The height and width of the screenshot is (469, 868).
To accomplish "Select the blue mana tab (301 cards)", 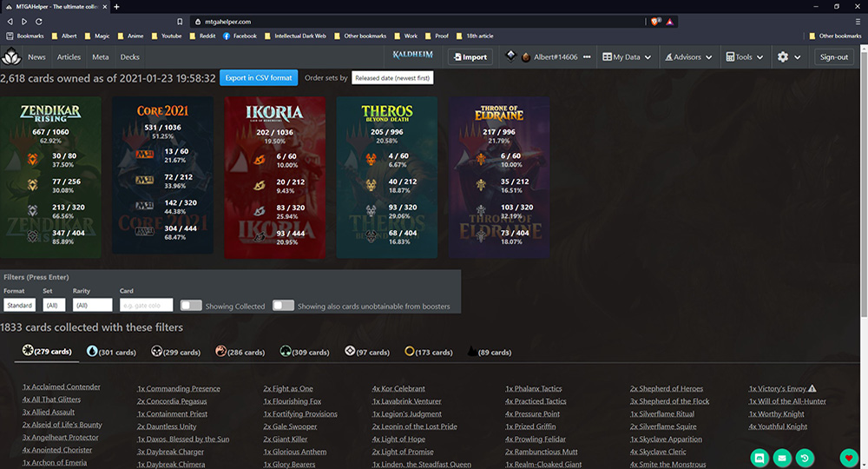I will pyautogui.click(x=111, y=352).
